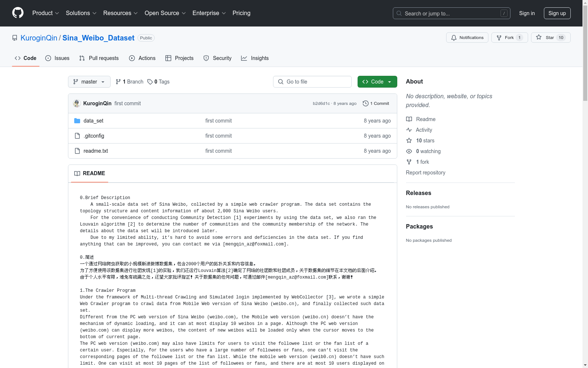Go to the Pricing page

[241, 13]
